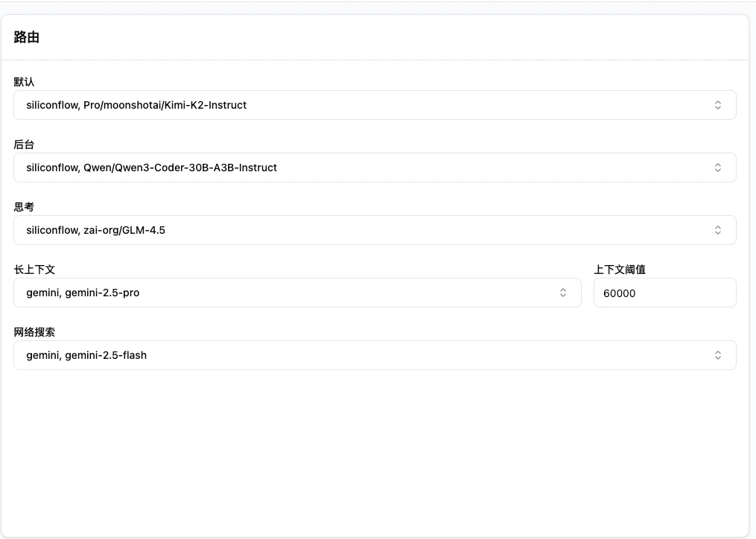Open the 默认 model dropdown showing Kimi-K2-Instruct
The width and height of the screenshot is (756, 539).
[374, 105]
